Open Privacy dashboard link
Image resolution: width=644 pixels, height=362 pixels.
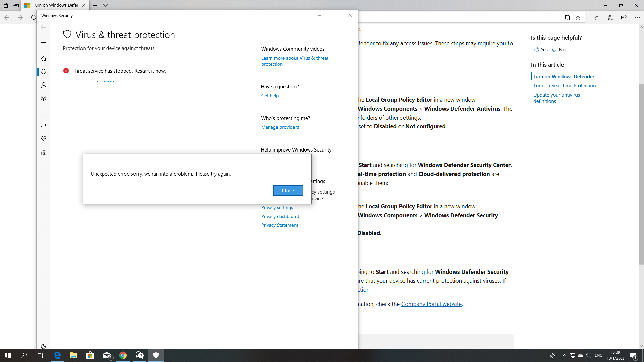tap(280, 216)
